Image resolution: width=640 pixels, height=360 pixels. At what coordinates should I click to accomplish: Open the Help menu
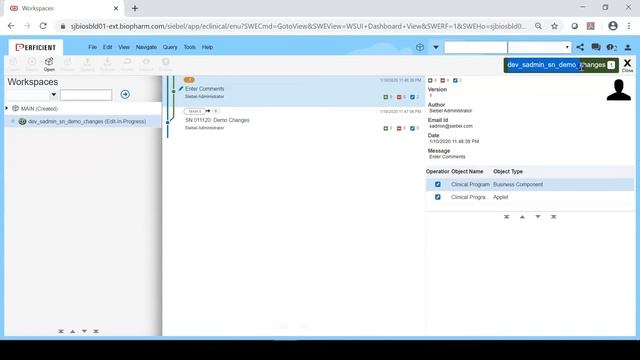tap(207, 47)
